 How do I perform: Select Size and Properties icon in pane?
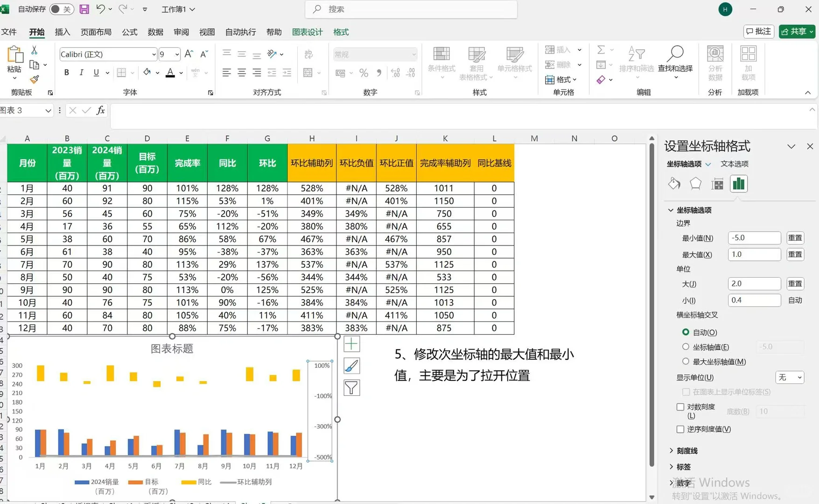(717, 184)
